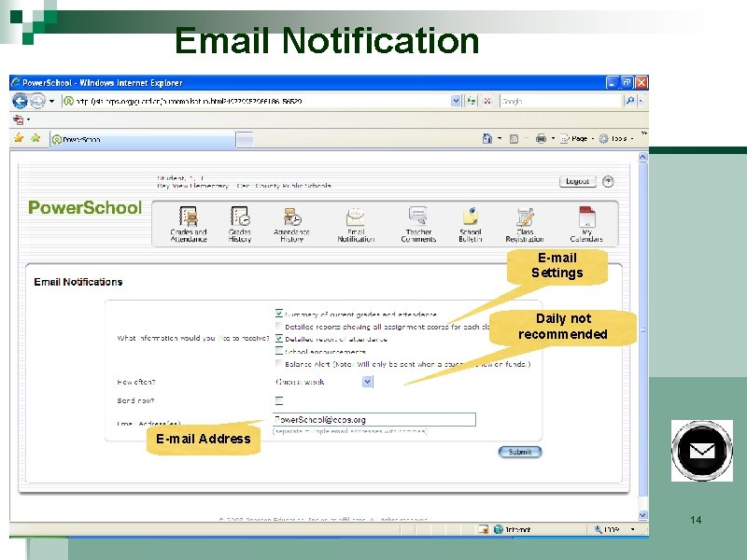The height and width of the screenshot is (560, 747).
Task: Enable School announcements checkbox
Action: coord(279,351)
